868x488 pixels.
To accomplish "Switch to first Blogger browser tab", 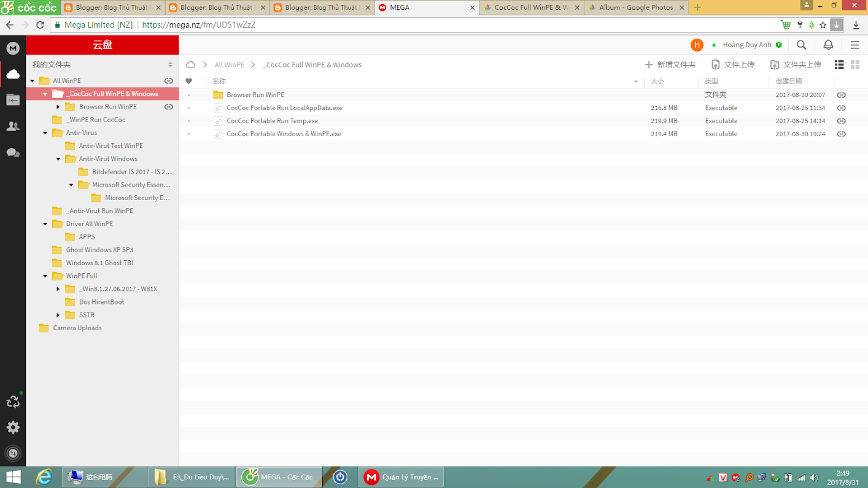I will pyautogui.click(x=113, y=7).
